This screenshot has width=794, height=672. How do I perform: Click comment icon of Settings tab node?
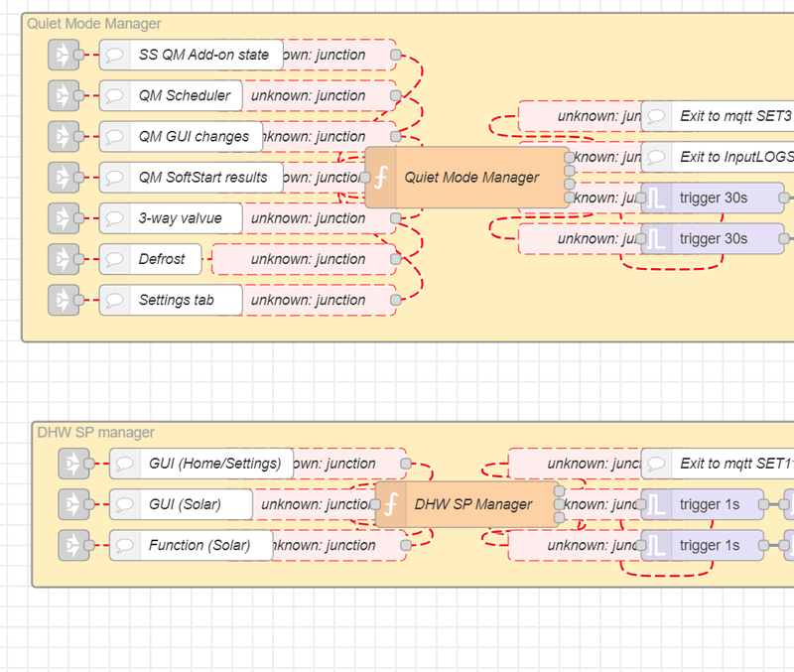pos(115,301)
